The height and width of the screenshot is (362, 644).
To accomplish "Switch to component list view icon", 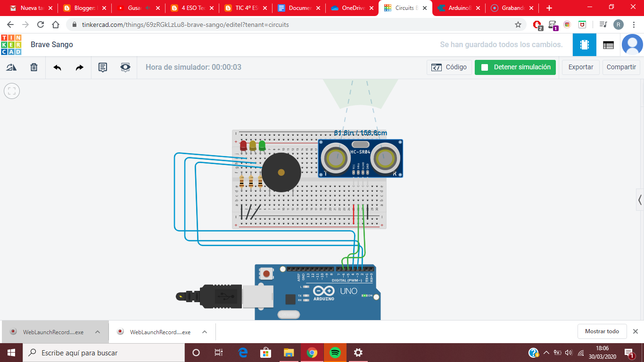I will [x=608, y=45].
